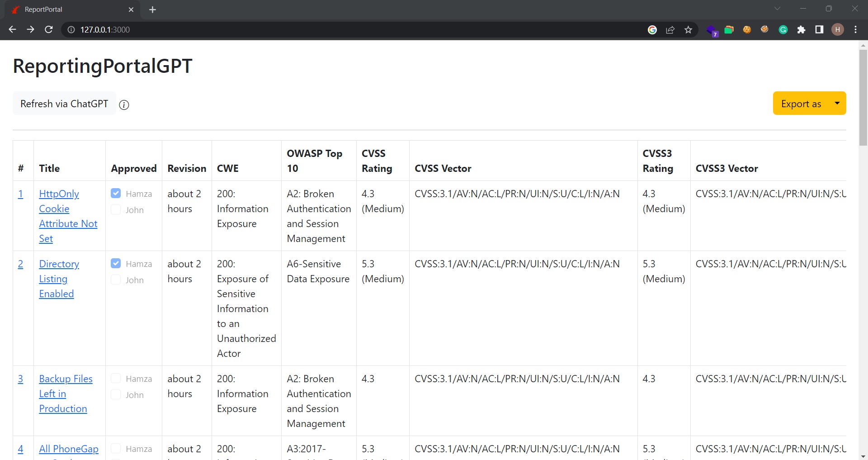Click the share page icon
The height and width of the screenshot is (460, 868).
tap(670, 29)
